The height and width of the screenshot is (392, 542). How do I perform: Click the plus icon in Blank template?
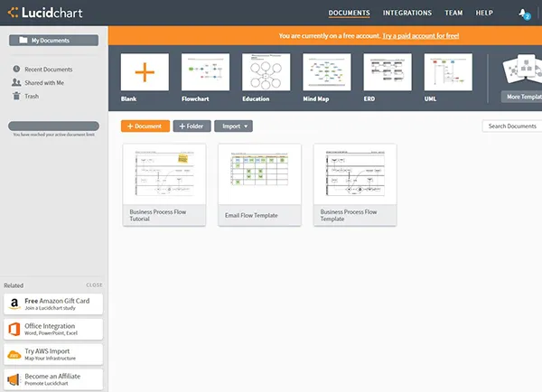(145, 72)
